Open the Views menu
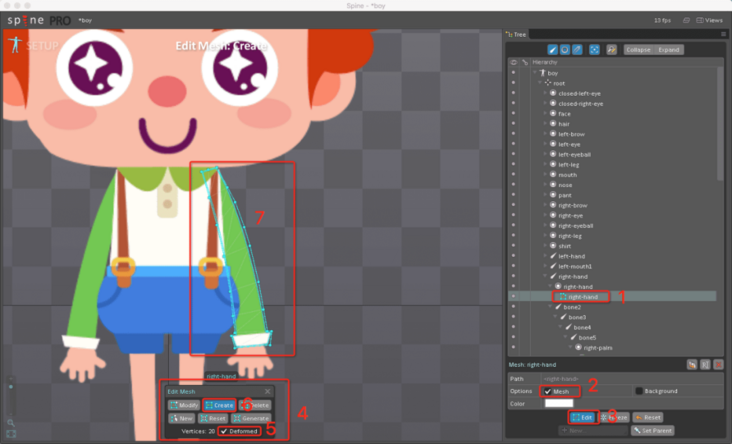The width and height of the screenshot is (732, 444). click(x=710, y=21)
